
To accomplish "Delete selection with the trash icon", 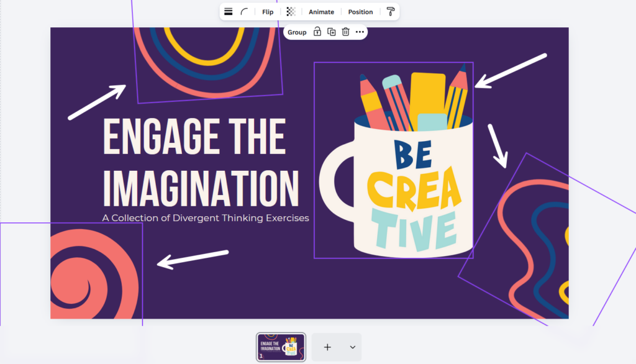I will click(x=346, y=32).
